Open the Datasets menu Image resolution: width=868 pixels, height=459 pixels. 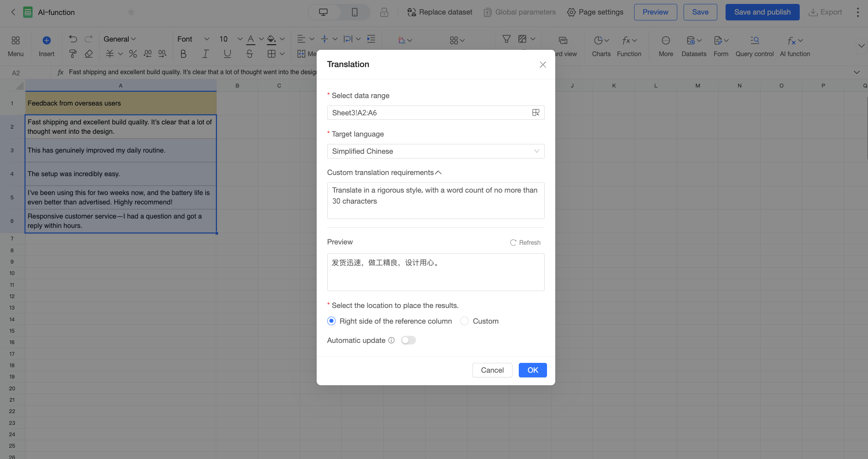pos(693,46)
